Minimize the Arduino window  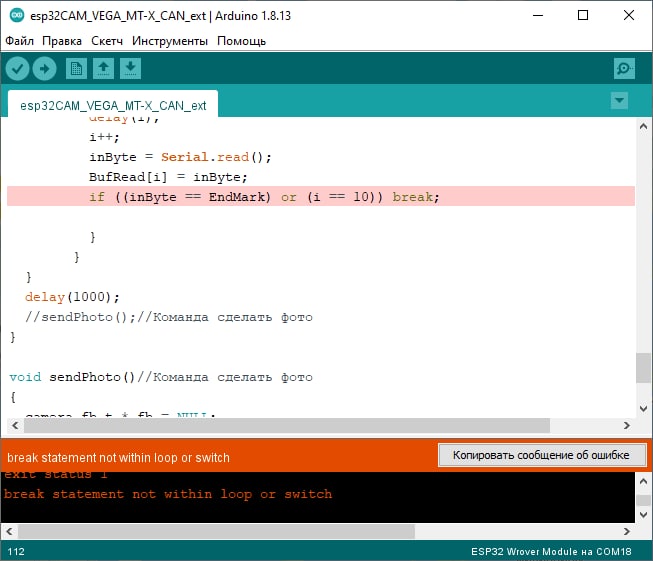(x=538, y=15)
